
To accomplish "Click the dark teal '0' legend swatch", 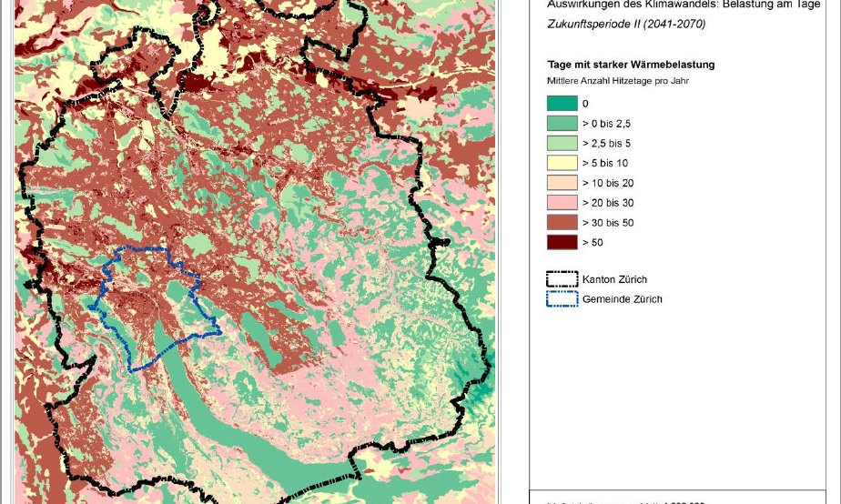I will coord(562,104).
